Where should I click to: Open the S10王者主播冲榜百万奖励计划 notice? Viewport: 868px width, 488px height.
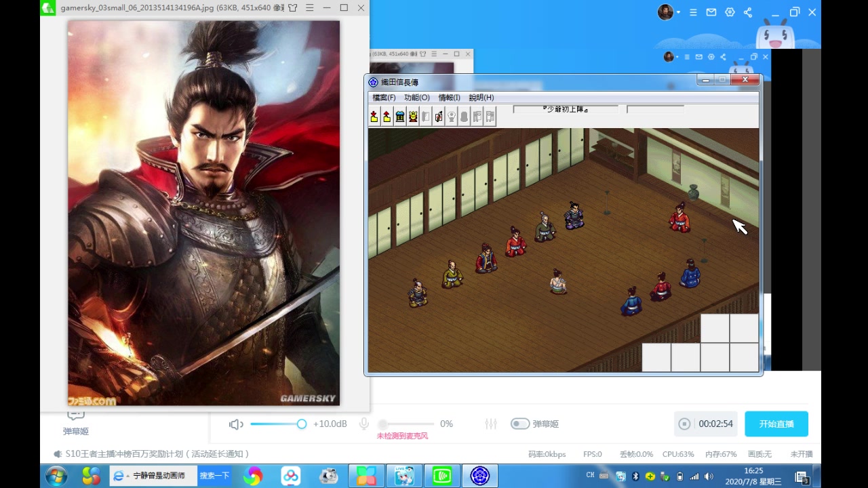157,454
